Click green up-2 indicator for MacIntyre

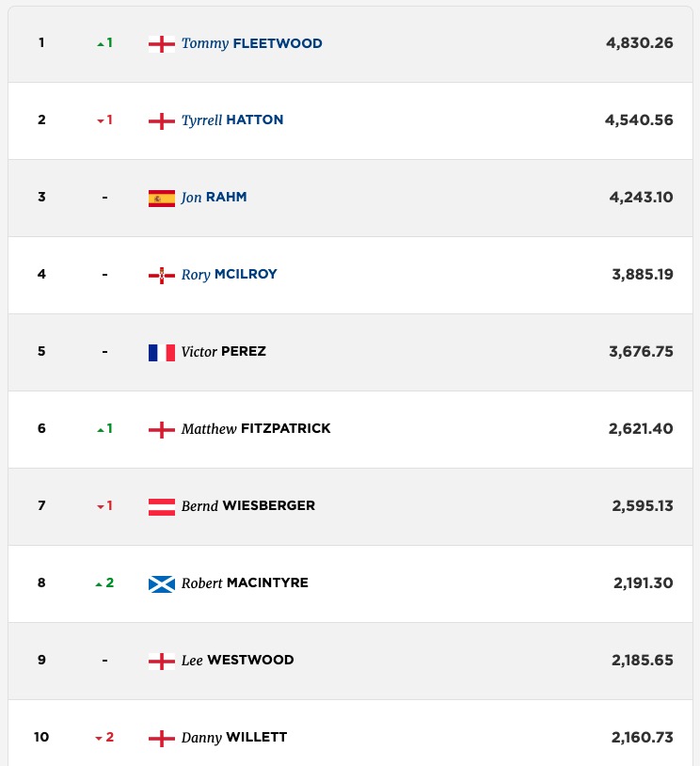[104, 582]
